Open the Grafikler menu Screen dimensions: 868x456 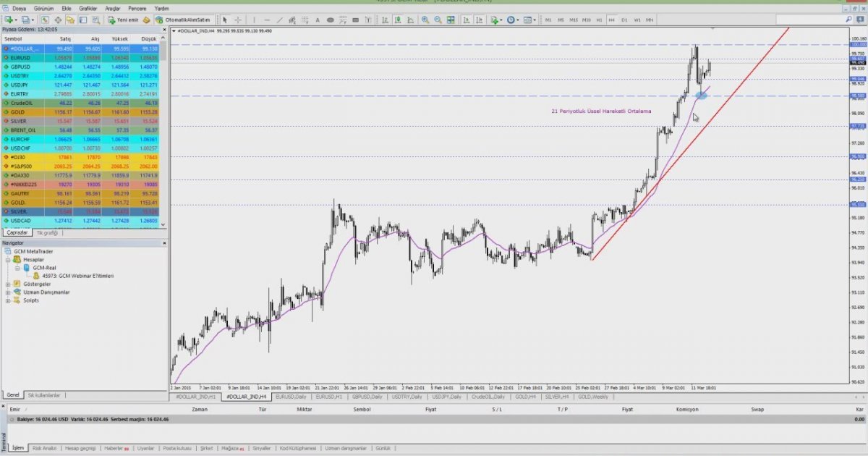click(x=88, y=8)
